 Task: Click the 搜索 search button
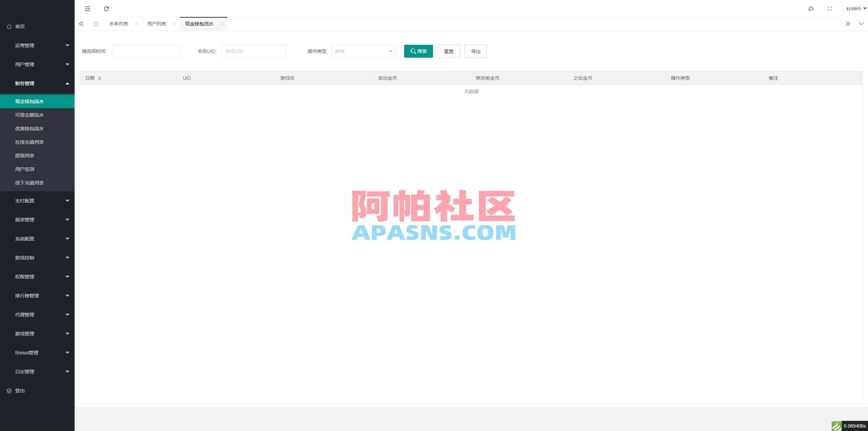click(x=418, y=51)
